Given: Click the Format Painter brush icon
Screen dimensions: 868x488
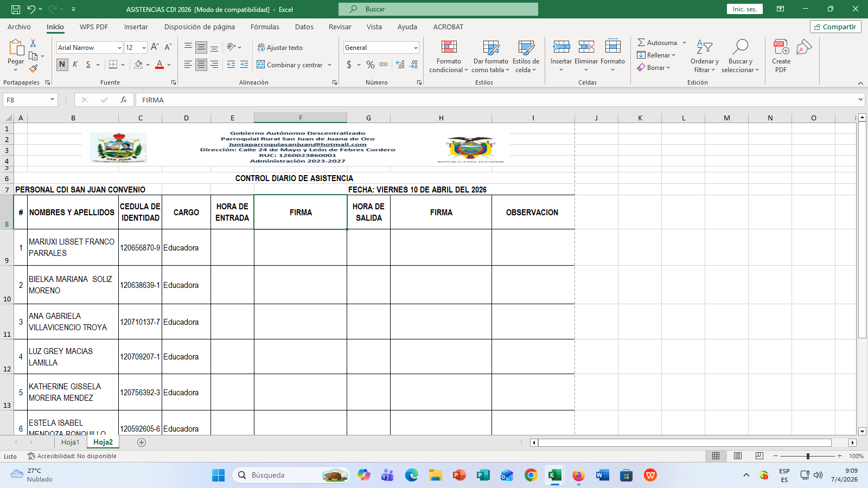Looking at the screenshot, I should (33, 69).
